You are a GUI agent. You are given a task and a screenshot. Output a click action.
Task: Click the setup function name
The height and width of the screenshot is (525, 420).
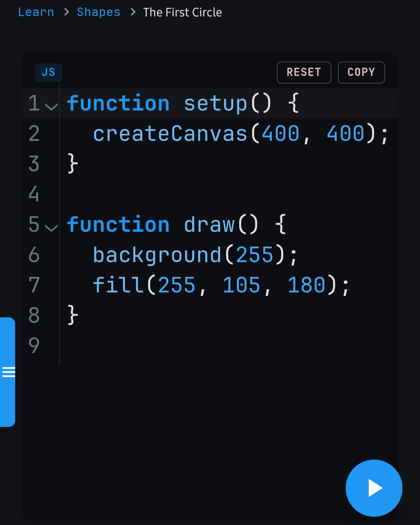[x=215, y=103]
